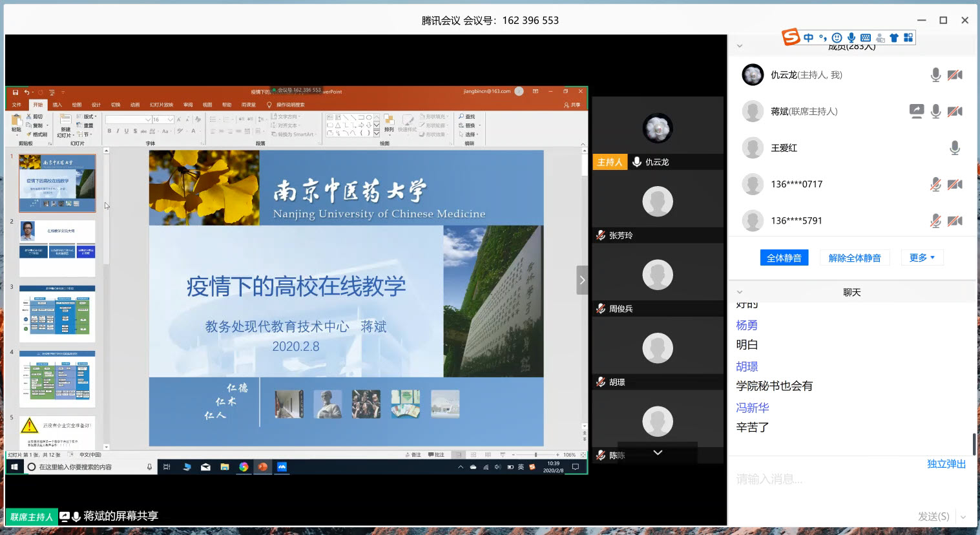Click the 发送(S) send button
Viewport: 980px width, 535px height.
click(933, 516)
